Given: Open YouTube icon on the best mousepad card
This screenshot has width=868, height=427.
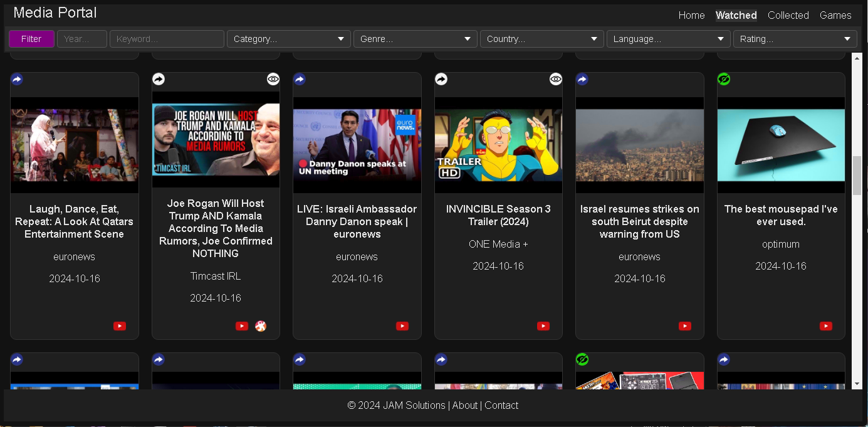Looking at the screenshot, I should 826,326.
